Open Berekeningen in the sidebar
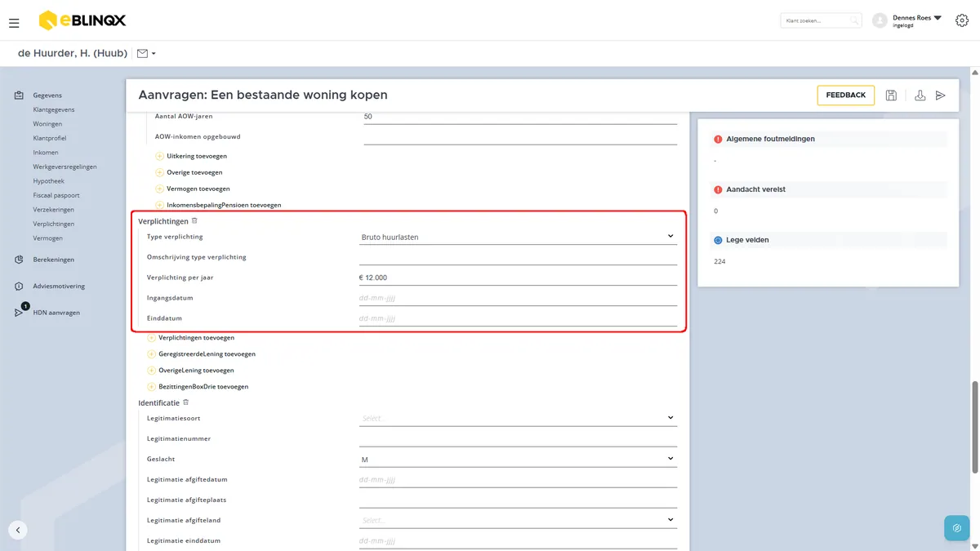 53,260
